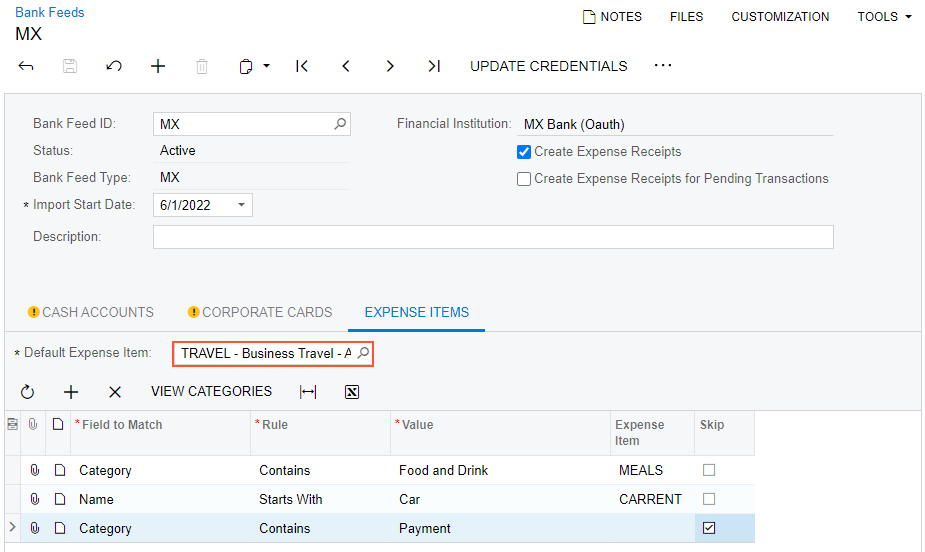
Task: Click the back arrow icon in toolbar
Action: click(26, 66)
